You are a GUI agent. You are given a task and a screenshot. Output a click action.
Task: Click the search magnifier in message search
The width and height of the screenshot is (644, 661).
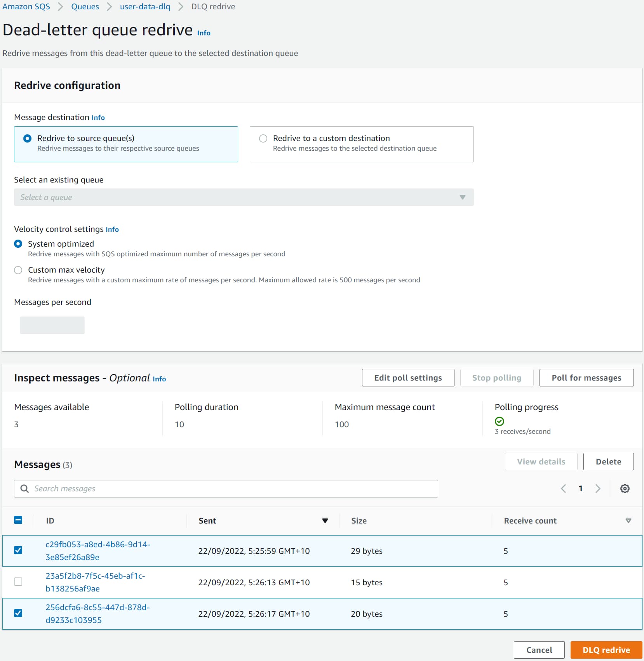[x=24, y=489]
